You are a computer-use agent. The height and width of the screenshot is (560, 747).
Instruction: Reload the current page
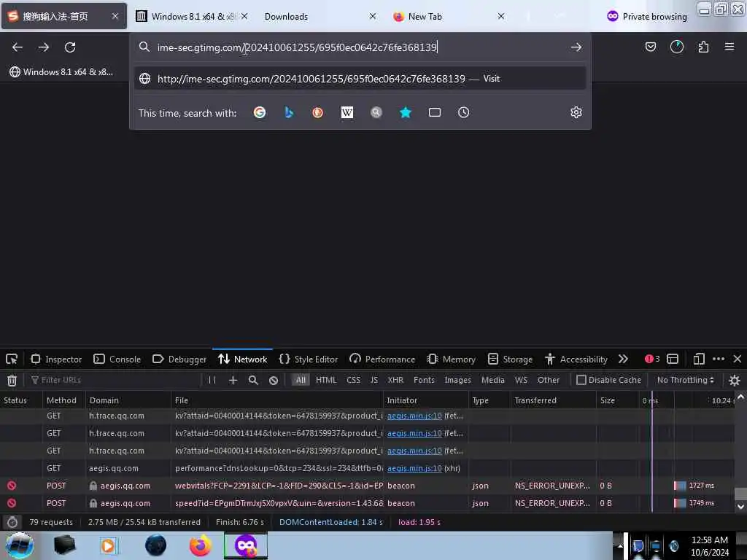[x=70, y=47]
